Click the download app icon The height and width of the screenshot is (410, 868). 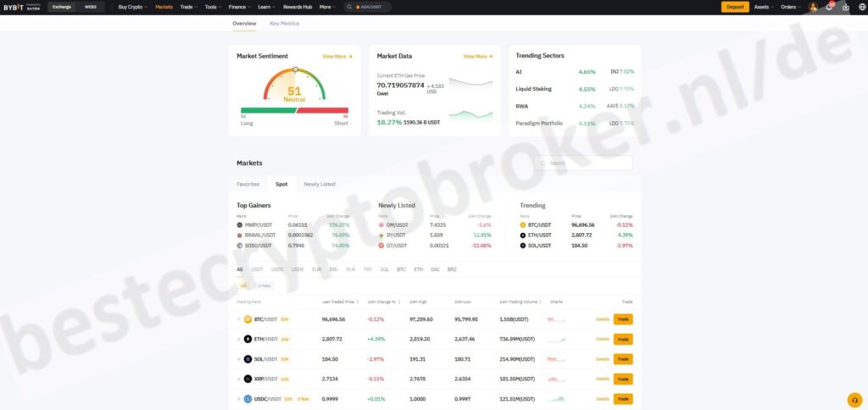pyautogui.click(x=845, y=7)
